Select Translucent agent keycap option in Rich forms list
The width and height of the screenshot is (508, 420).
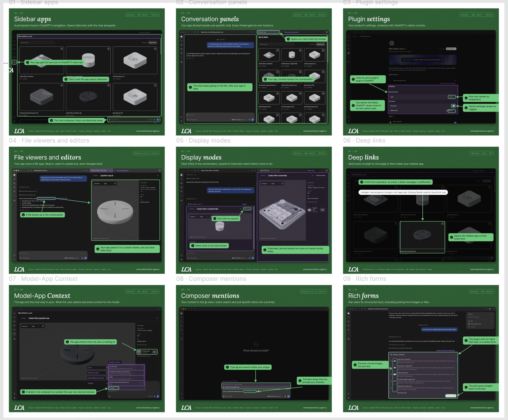(x=423, y=381)
